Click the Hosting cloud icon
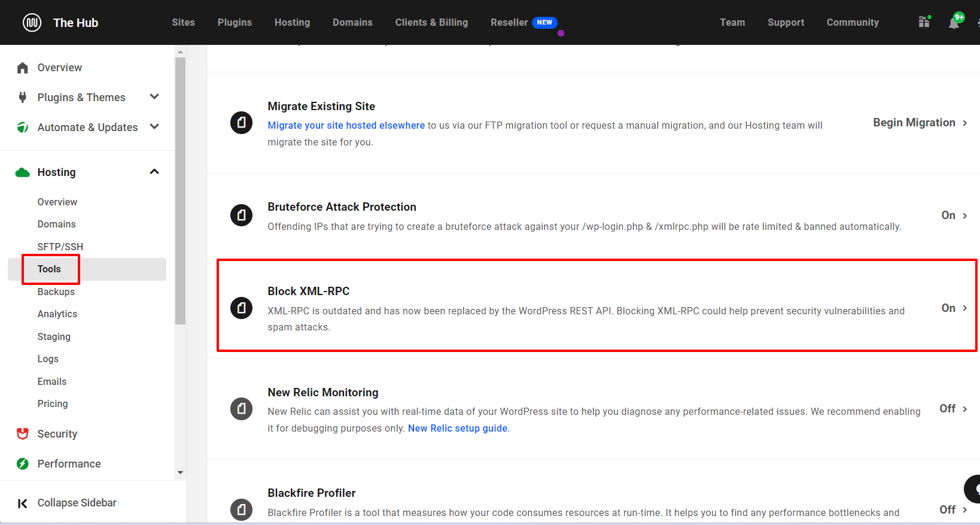 click(x=23, y=172)
